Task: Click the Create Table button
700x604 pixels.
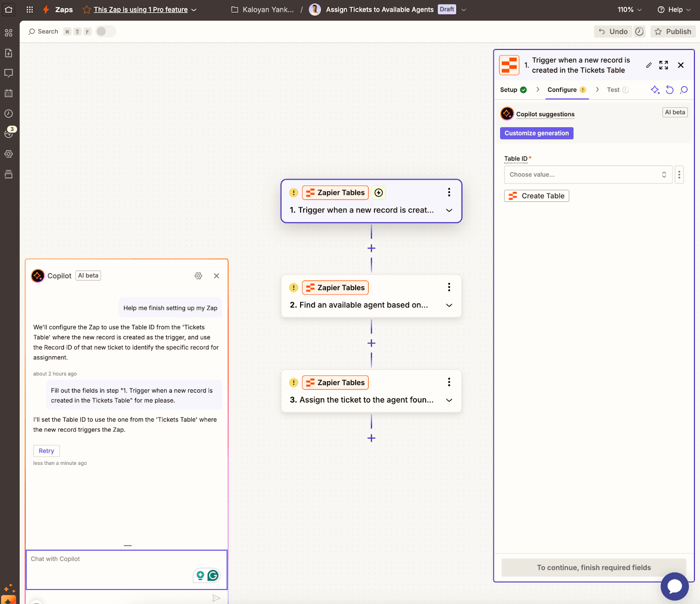Action: (x=536, y=196)
